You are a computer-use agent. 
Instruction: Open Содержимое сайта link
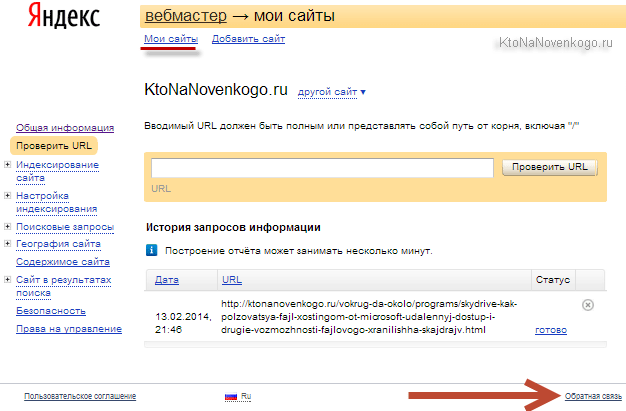(x=63, y=262)
